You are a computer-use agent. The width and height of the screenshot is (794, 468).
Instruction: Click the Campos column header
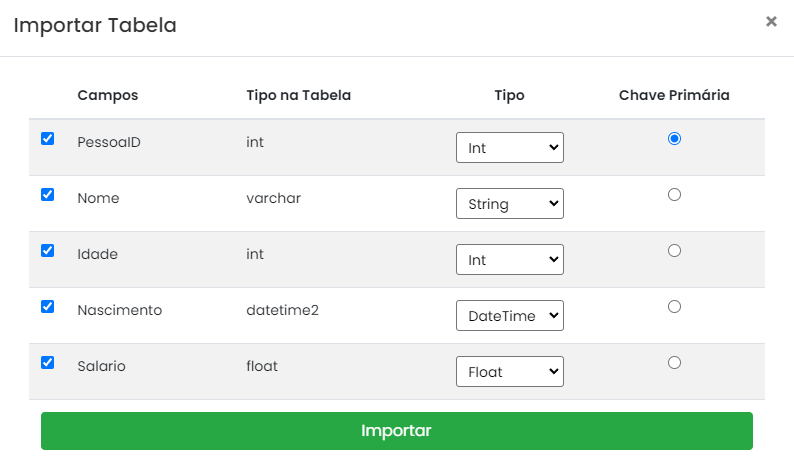click(107, 96)
